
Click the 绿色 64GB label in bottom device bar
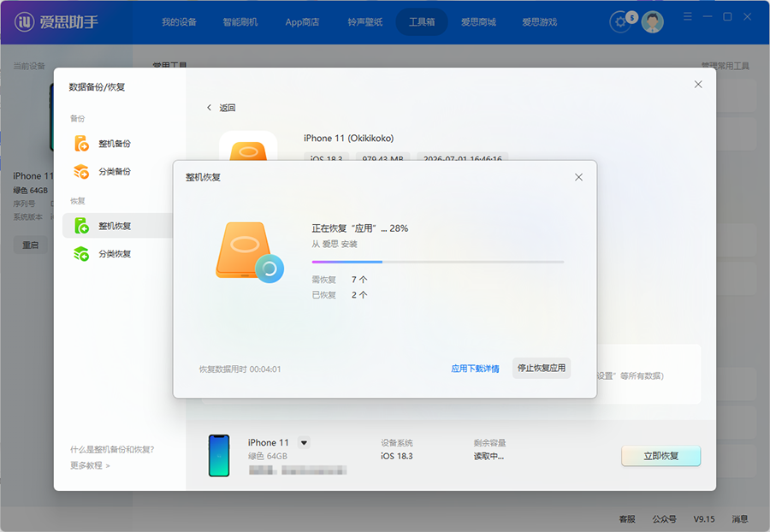point(268,456)
